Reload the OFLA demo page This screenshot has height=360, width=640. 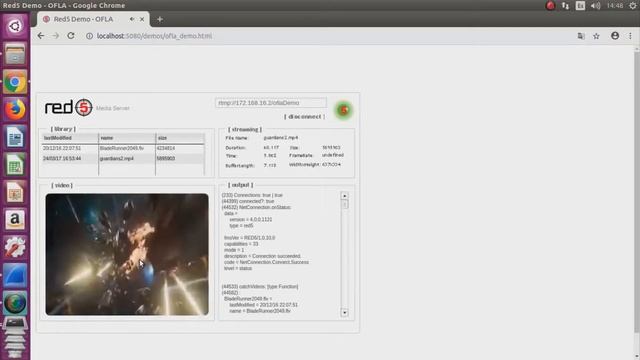(71, 36)
